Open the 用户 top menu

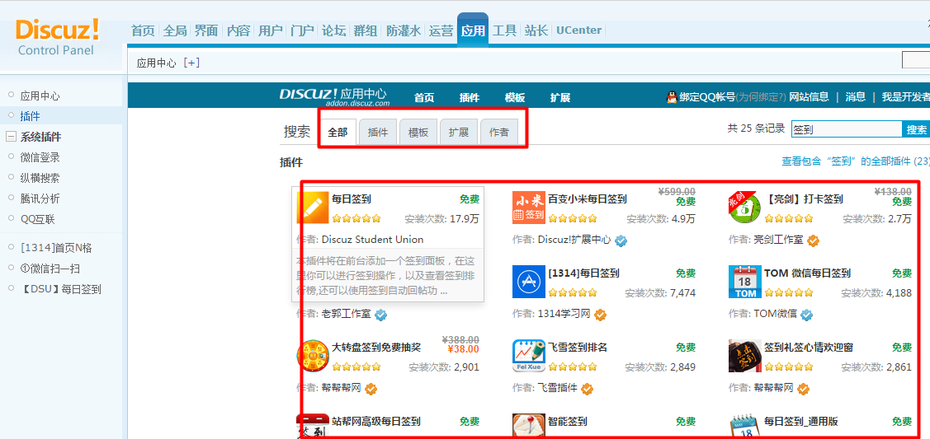(270, 31)
